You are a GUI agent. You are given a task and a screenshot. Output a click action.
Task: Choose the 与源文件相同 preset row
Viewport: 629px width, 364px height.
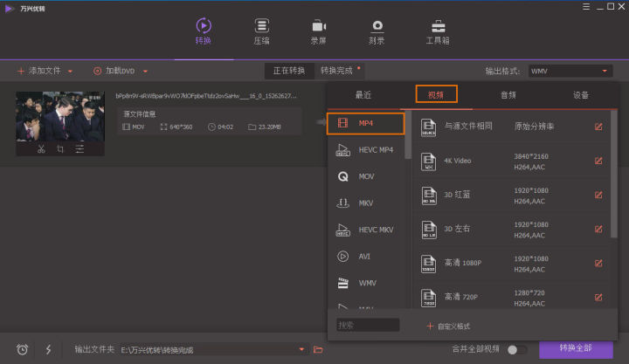511,127
